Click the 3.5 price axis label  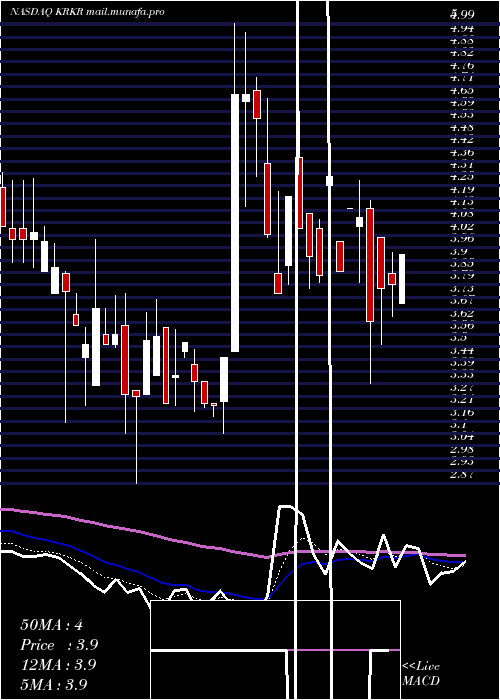click(459, 338)
